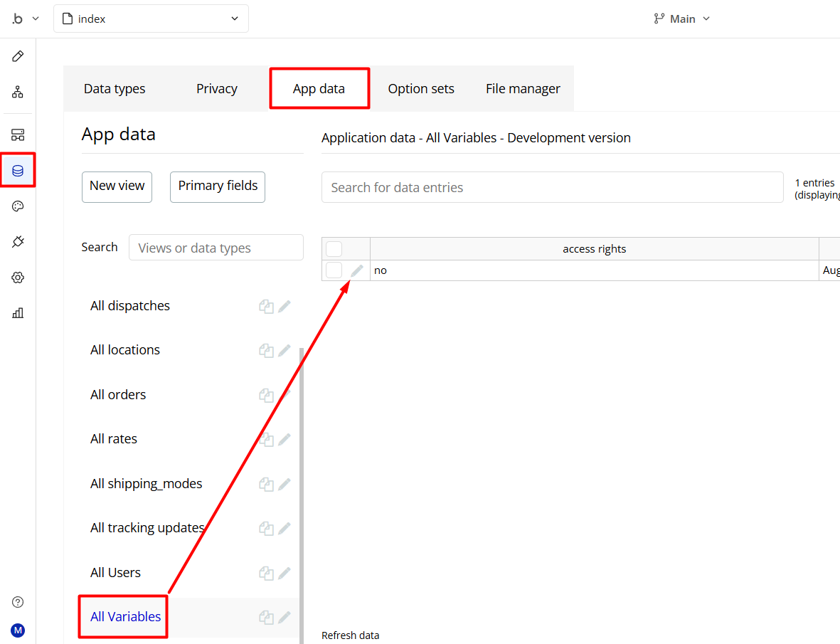Switch to the Data types tab
840x644 pixels.
[x=115, y=89]
